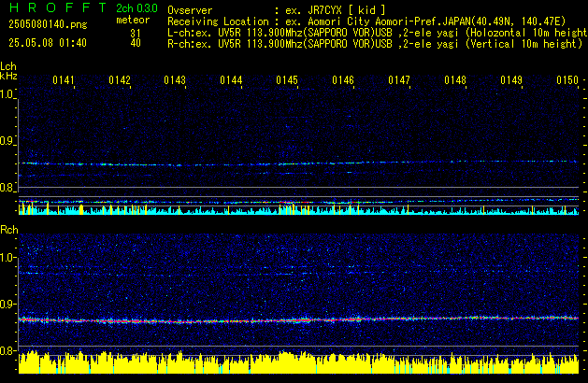Click the HROFFT title text
This screenshot has width=588, height=383.
(58, 7)
